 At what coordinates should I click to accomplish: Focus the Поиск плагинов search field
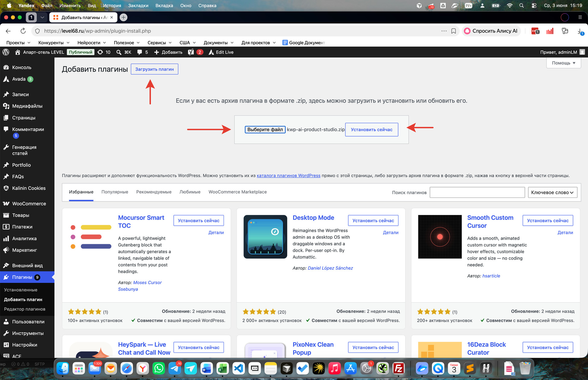coord(477,192)
